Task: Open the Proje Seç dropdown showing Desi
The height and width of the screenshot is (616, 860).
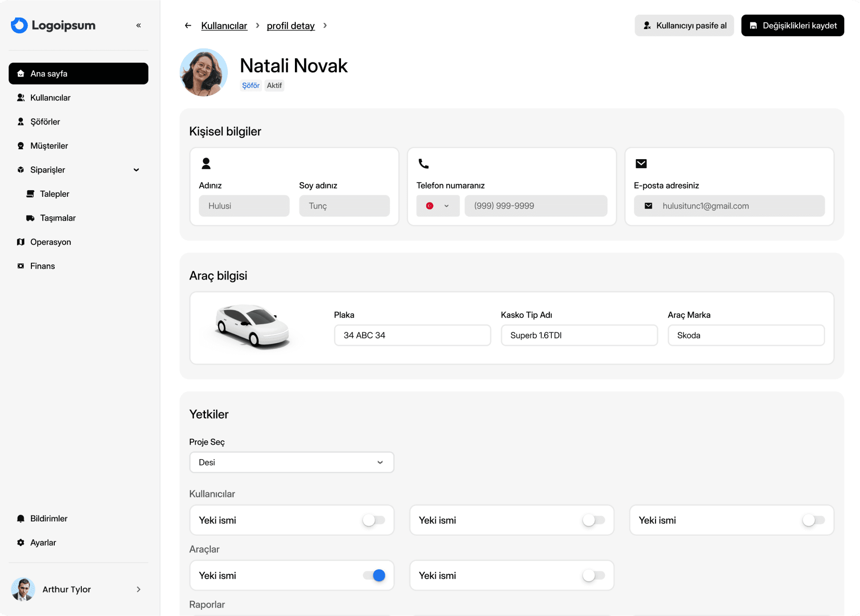Action: point(292,462)
